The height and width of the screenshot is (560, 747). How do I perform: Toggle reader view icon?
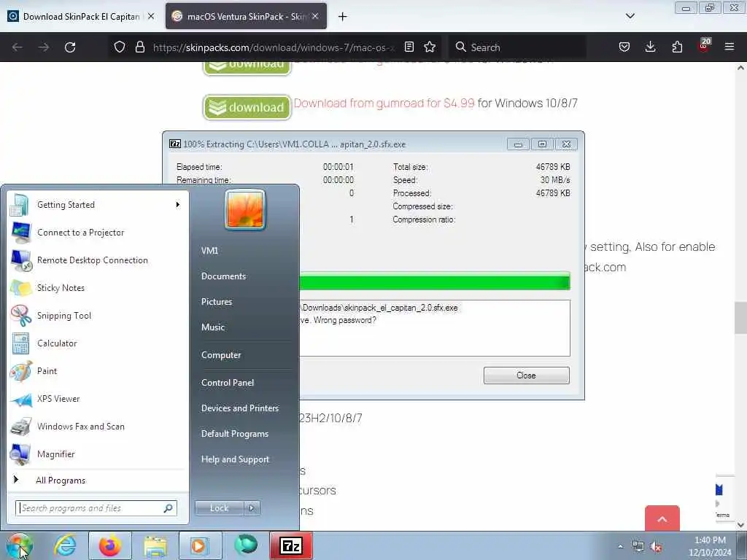coord(409,47)
